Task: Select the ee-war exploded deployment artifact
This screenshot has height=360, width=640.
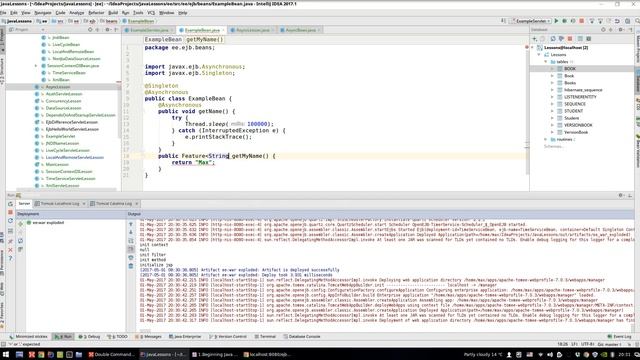Action: pos(45,223)
